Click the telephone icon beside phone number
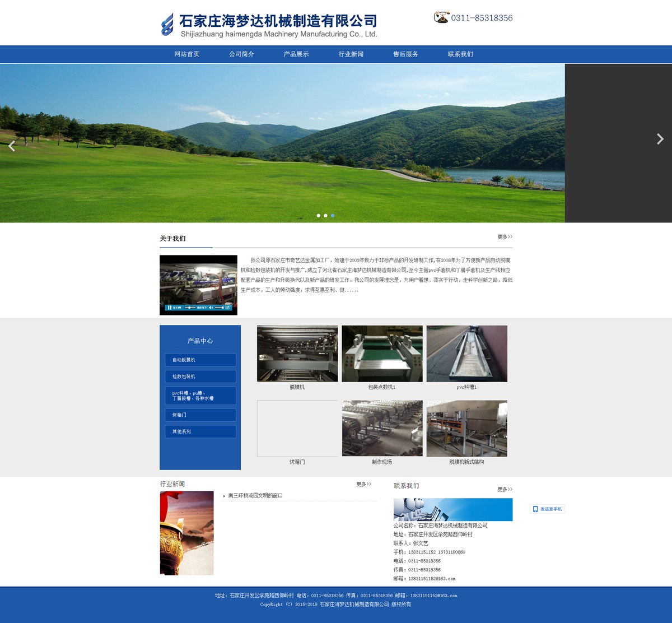 click(441, 17)
